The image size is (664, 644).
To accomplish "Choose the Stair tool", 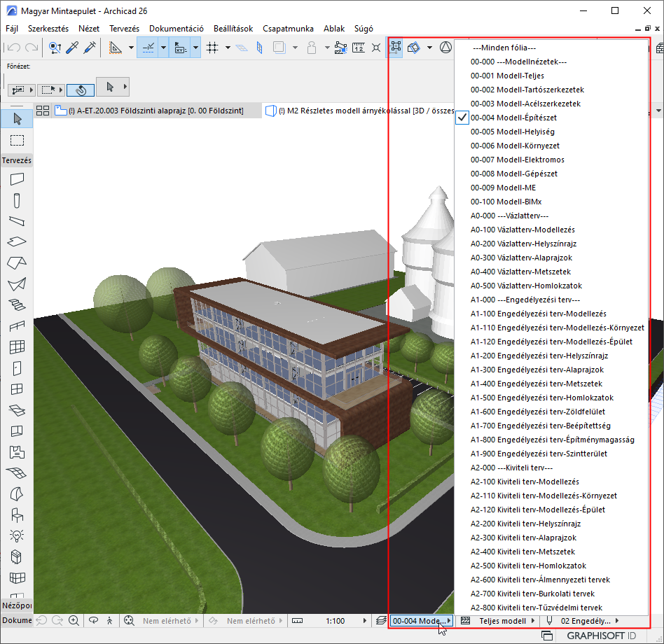I will [x=17, y=304].
